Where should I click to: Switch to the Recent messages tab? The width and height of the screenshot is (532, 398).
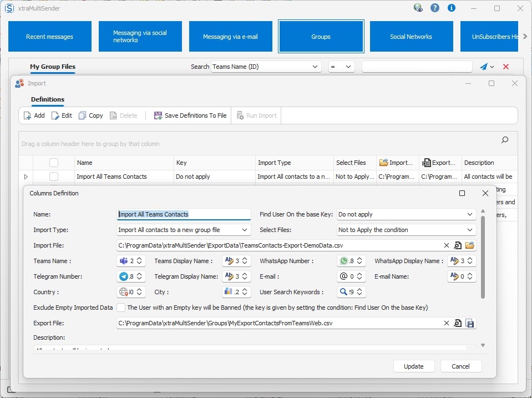[x=50, y=36]
